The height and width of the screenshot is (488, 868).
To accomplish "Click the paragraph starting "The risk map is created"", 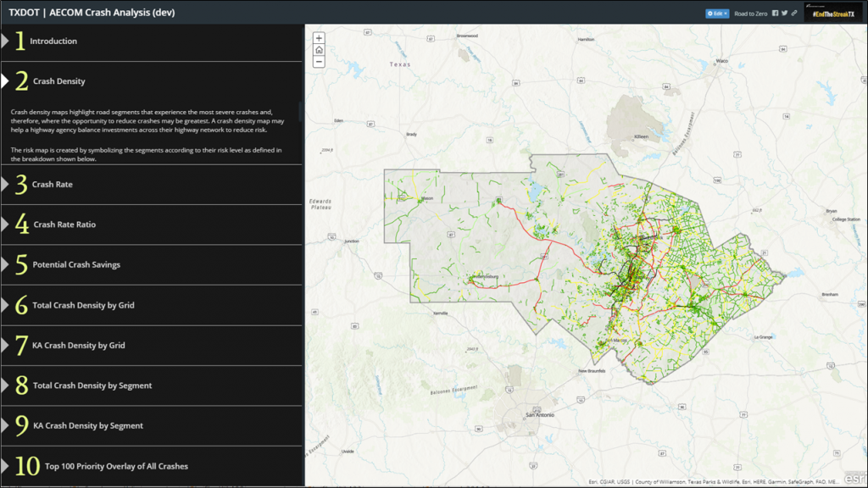I will [x=146, y=154].
